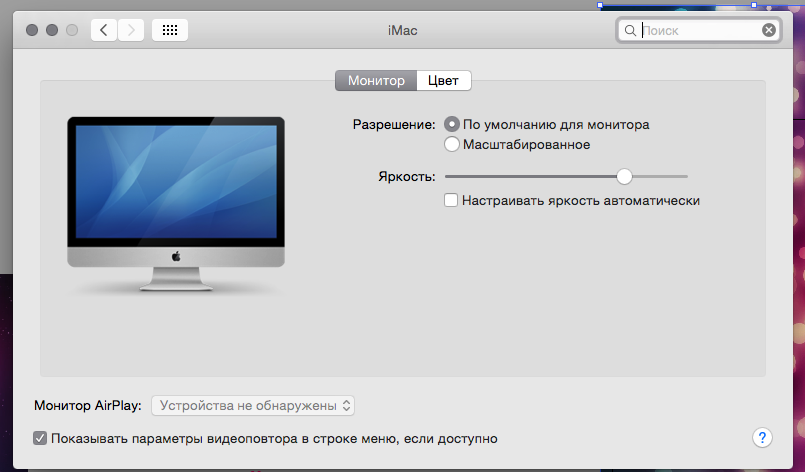This screenshot has height=472, width=805.
Task: Open the Монитор AirPlay dropdown
Action: click(x=253, y=406)
